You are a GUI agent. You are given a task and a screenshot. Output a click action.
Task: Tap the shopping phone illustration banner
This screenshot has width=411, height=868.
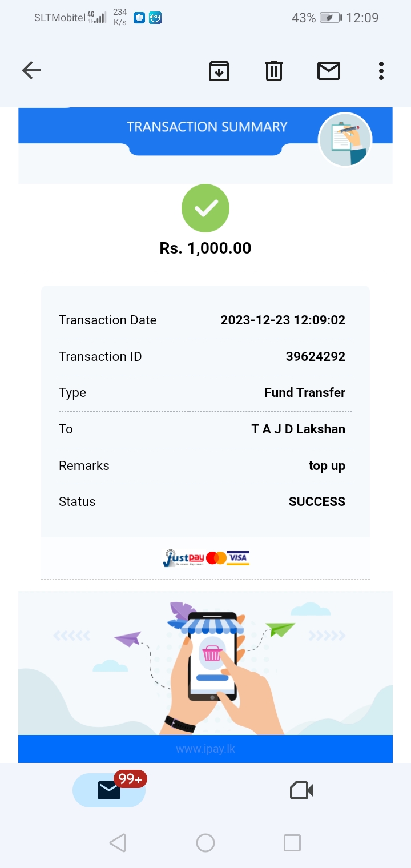click(x=205, y=662)
